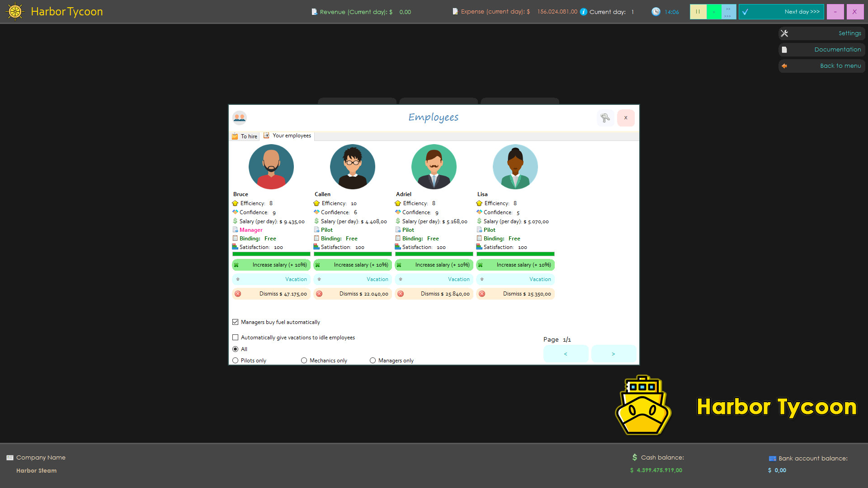Pause the game with the pause icon
868x488 pixels.
[698, 11]
